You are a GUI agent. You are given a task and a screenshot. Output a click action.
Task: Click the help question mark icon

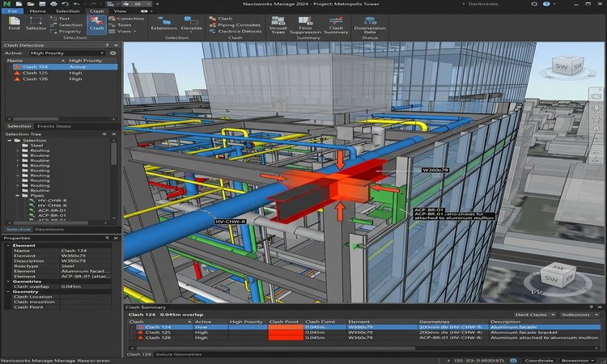pos(546,4)
